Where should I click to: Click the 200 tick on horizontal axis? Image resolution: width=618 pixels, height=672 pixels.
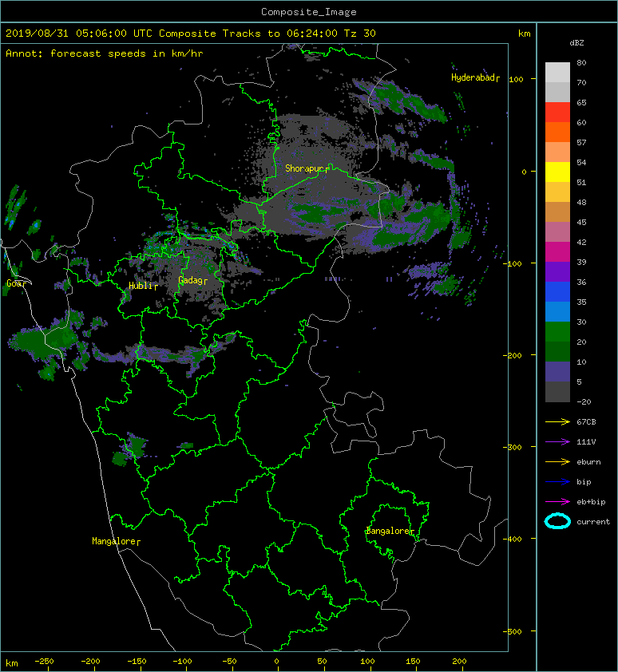[x=459, y=662]
